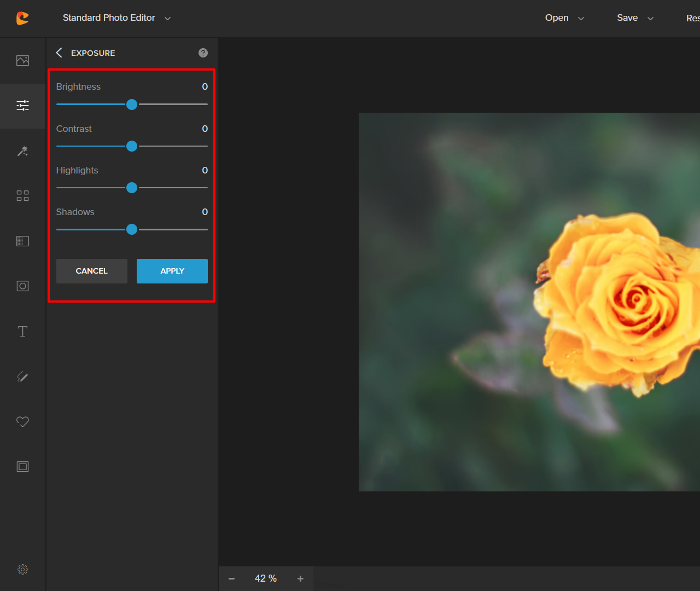Screen dimensions: 700x591
Task: Select the Text tool icon
Action: click(22, 332)
